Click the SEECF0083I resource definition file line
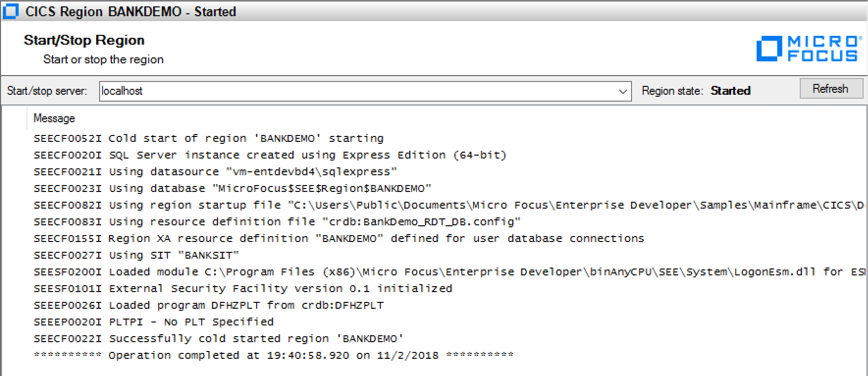This screenshot has width=868, height=376. point(276,221)
